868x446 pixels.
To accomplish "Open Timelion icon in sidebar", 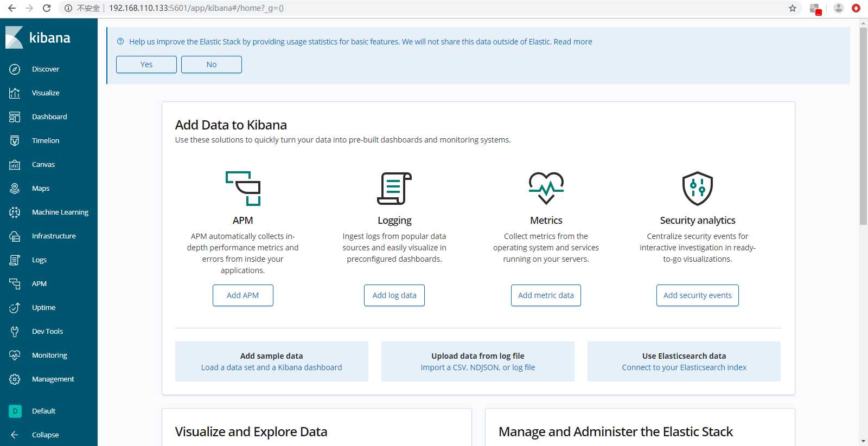I will [15, 141].
